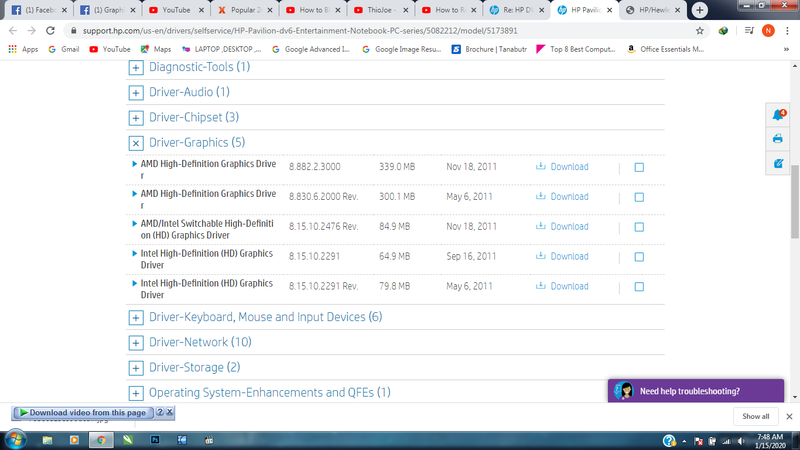Bookmark this page with the star icon
Viewport: 800px width, 450px height.
tap(699, 31)
